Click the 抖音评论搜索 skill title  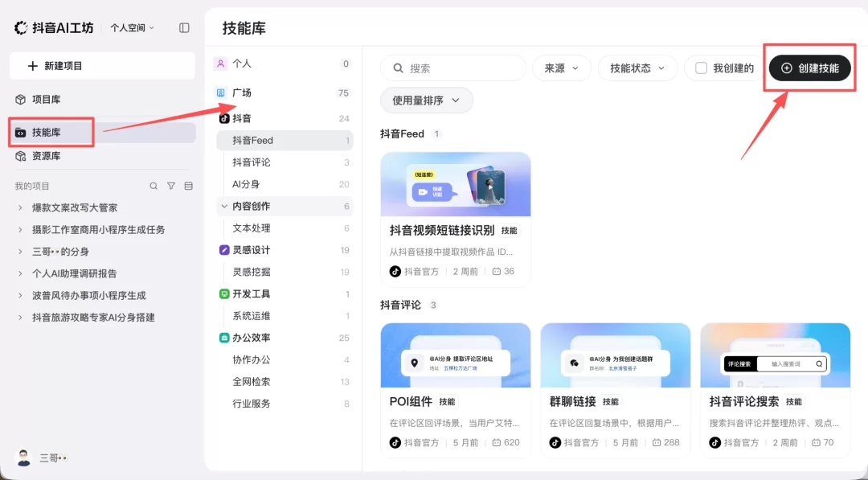click(x=744, y=401)
